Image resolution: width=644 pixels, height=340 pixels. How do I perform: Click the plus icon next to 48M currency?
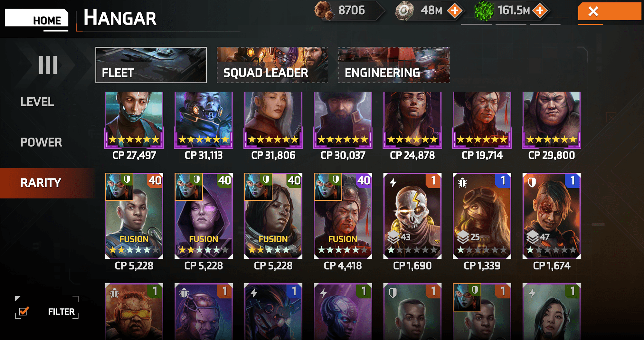(455, 11)
